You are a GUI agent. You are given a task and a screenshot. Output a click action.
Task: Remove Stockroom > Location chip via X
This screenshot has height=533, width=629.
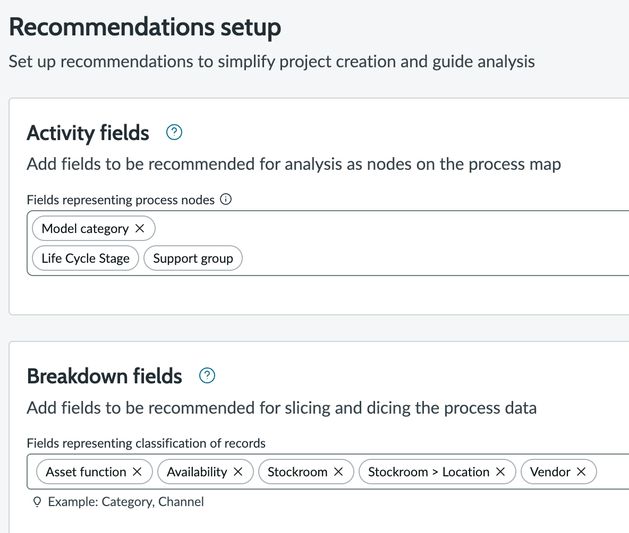pyautogui.click(x=500, y=472)
